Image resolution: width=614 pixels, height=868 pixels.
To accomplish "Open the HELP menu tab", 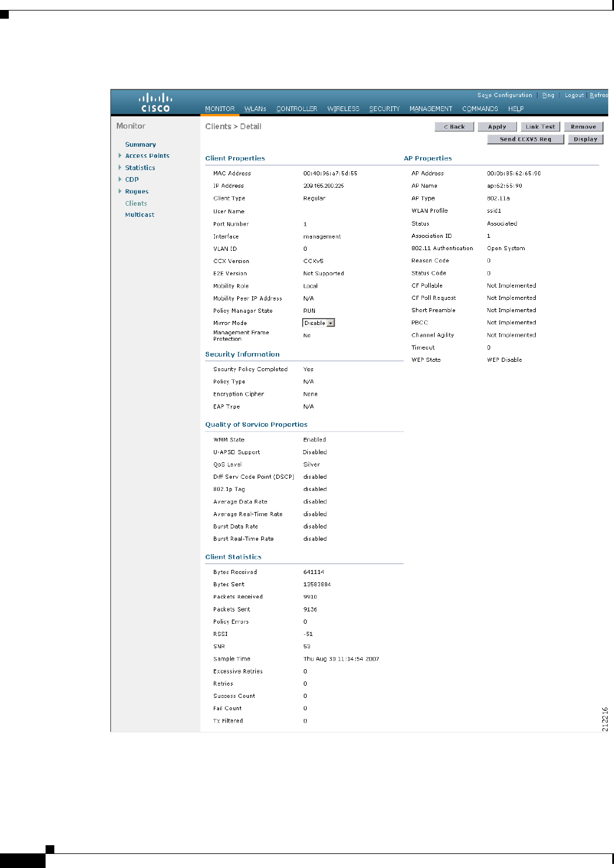I will pos(516,109).
